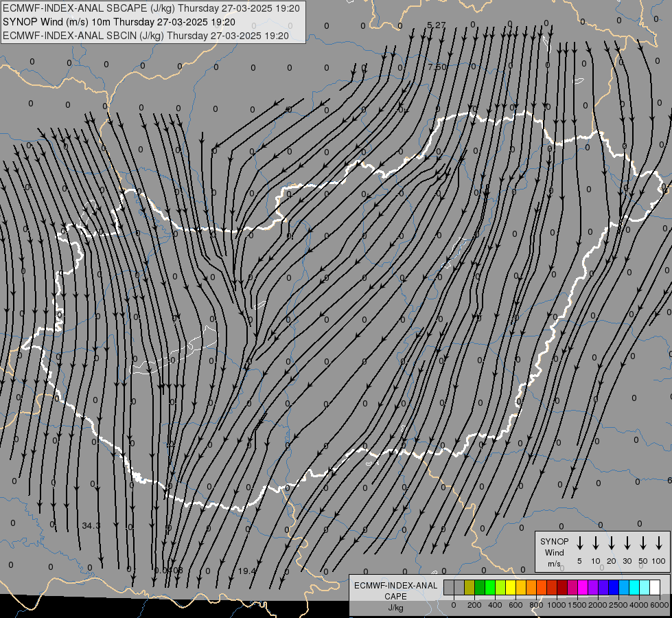Image resolution: width=672 pixels, height=618 pixels.
Task: Click the 34.3 value on the map
Action: (x=91, y=525)
